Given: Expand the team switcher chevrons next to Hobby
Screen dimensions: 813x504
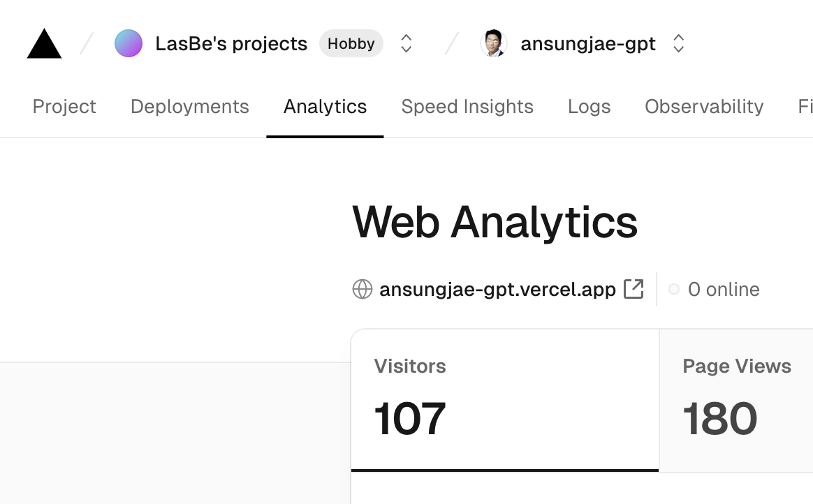Looking at the screenshot, I should point(406,43).
